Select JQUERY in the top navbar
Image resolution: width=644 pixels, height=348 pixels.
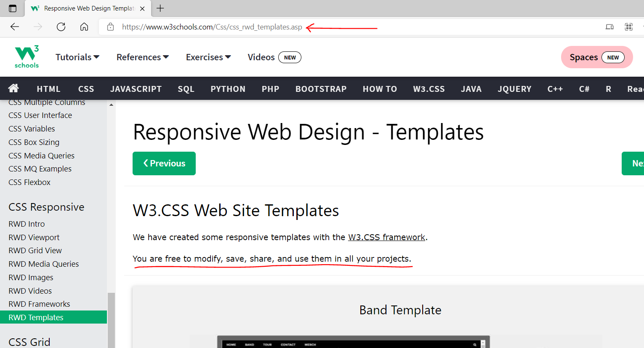515,89
